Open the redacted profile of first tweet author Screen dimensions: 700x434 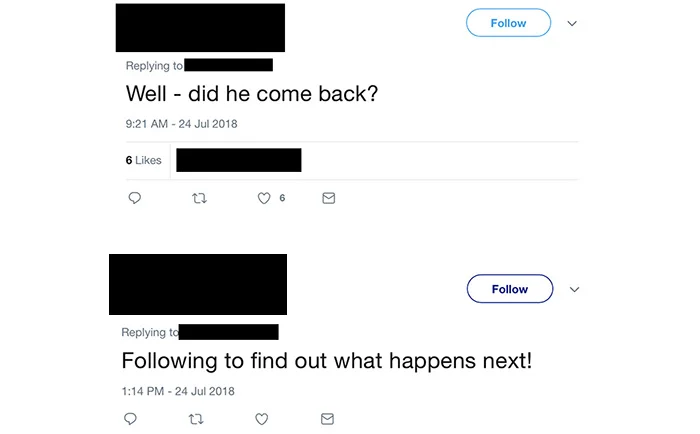200,28
